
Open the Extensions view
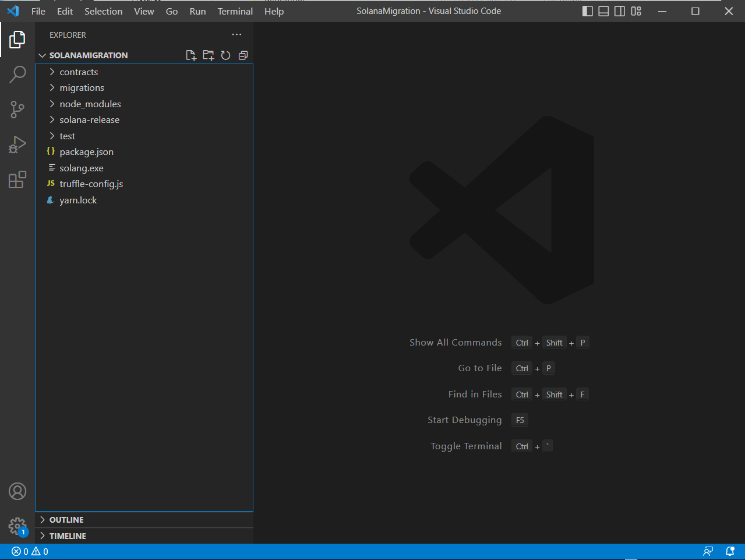tap(17, 179)
